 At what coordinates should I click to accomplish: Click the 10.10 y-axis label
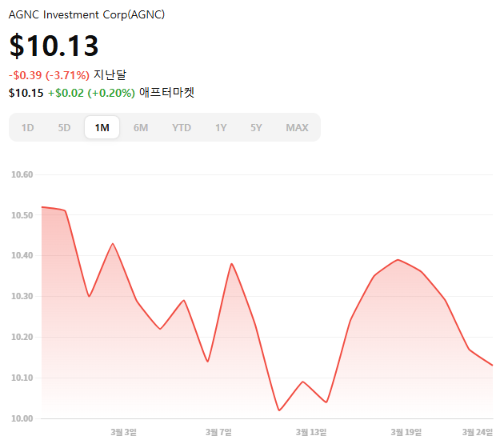[x=22, y=378]
